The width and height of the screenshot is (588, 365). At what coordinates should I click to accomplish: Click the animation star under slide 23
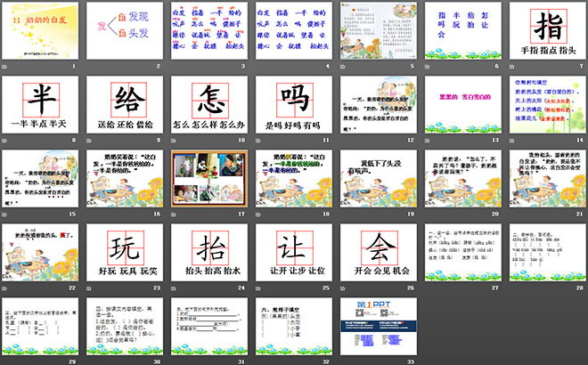tap(89, 288)
